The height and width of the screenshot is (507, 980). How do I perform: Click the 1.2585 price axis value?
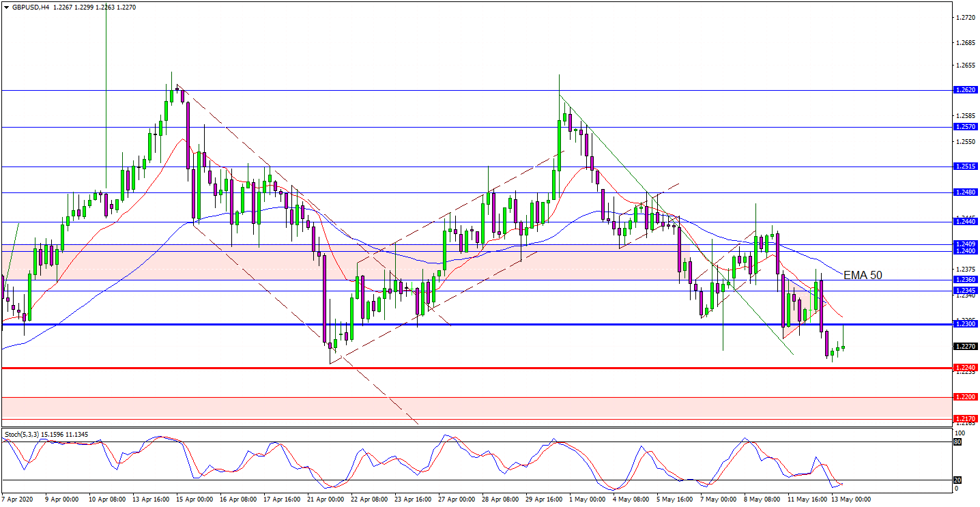tap(965, 117)
